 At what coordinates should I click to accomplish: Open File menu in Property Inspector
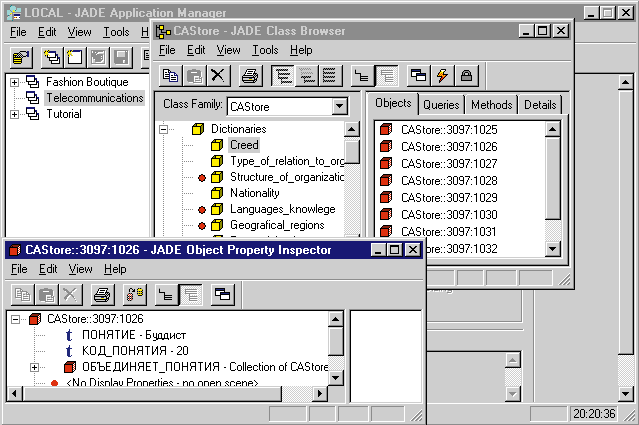click(x=19, y=269)
